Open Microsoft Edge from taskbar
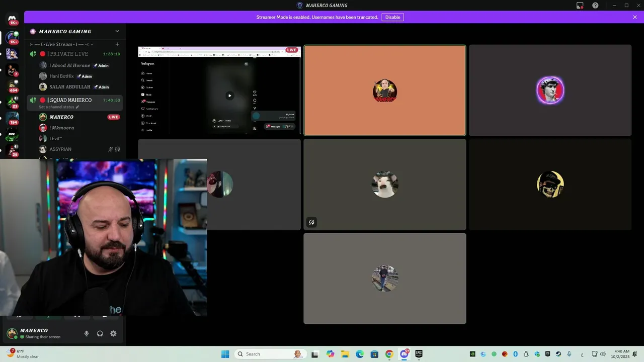The height and width of the screenshot is (362, 644). [360, 354]
